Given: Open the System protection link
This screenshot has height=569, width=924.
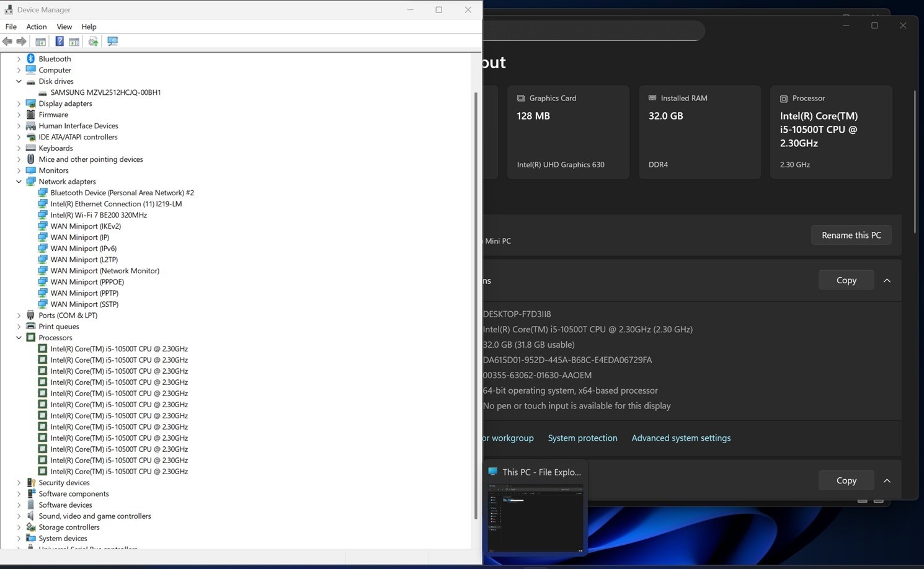Looking at the screenshot, I should (583, 438).
